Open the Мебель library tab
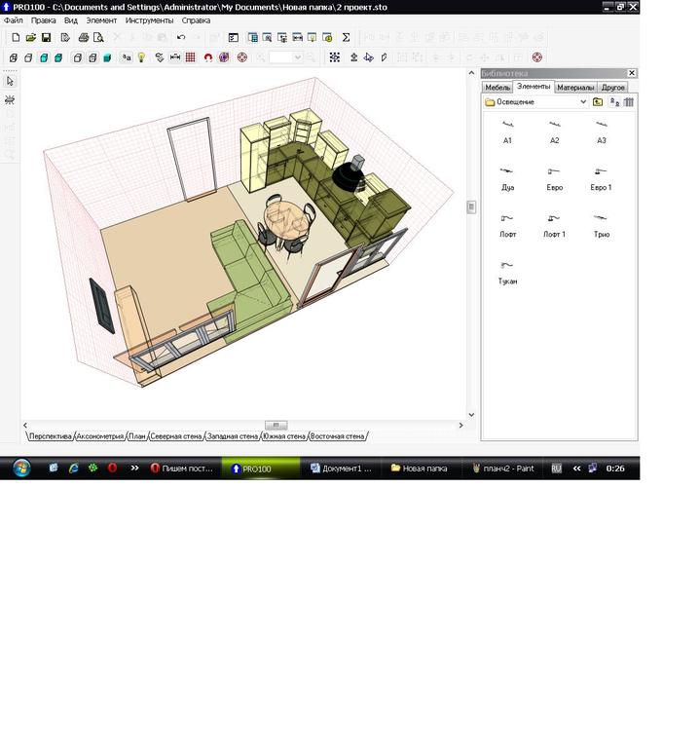Image resolution: width=700 pixels, height=750 pixels. (497, 87)
